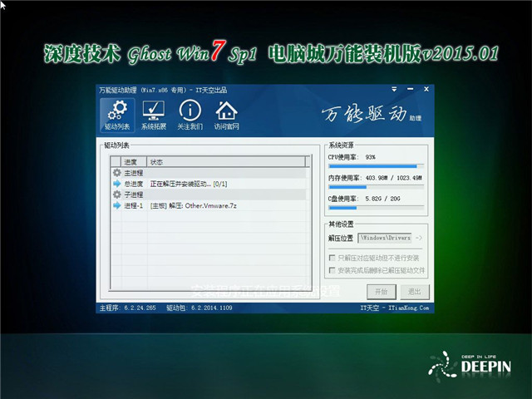Image resolution: width=532 pixels, height=399 pixels.
Task: Click gear icon beside 主进程 row
Action: [116, 173]
